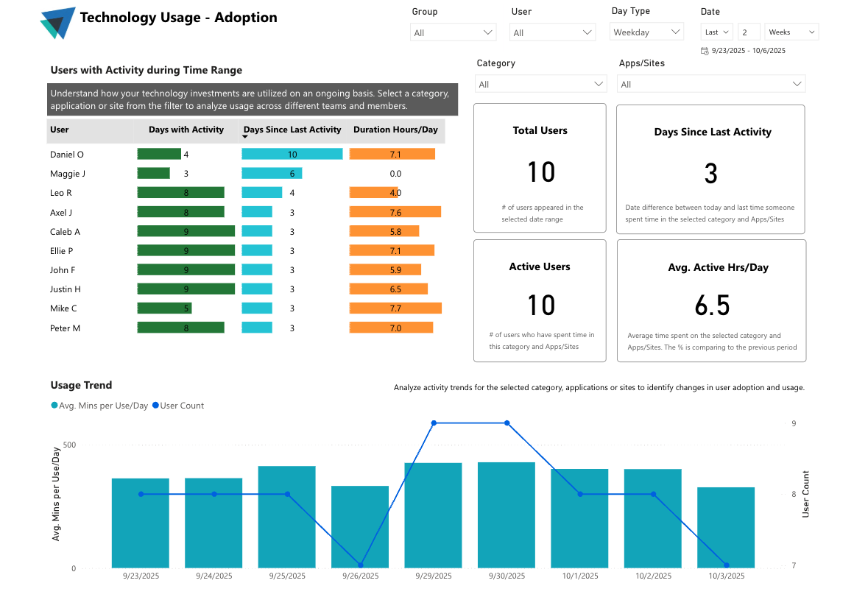The image size is (868, 597).
Task: Click the 9/29/2025 bar in Usage Trend
Action: click(x=433, y=515)
